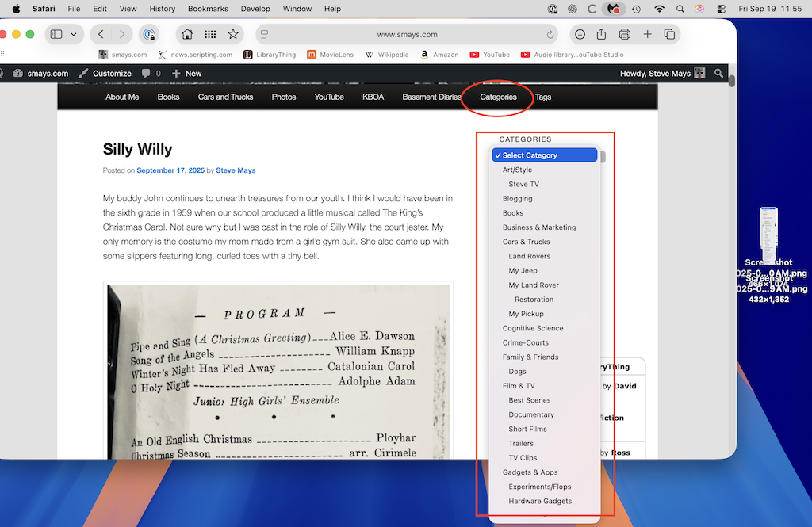812x527 pixels.
Task: Select Cognitive Science from category list
Action: click(533, 328)
